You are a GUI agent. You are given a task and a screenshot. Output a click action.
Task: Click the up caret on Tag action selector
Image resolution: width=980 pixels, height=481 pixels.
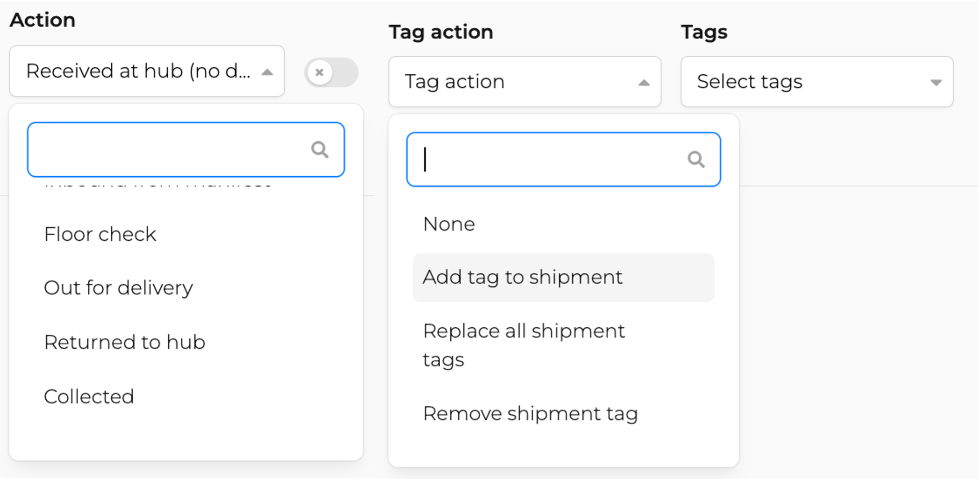pyautogui.click(x=644, y=83)
